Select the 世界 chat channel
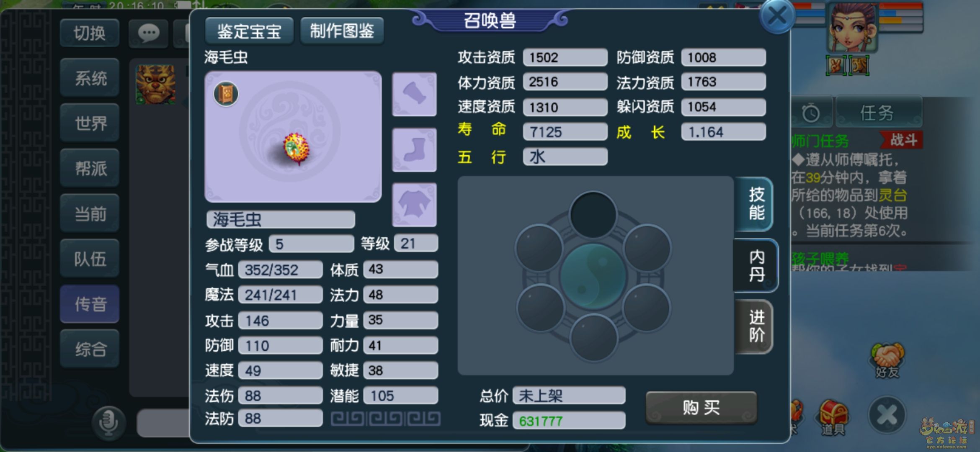Image resolution: width=980 pixels, height=452 pixels. pyautogui.click(x=90, y=123)
